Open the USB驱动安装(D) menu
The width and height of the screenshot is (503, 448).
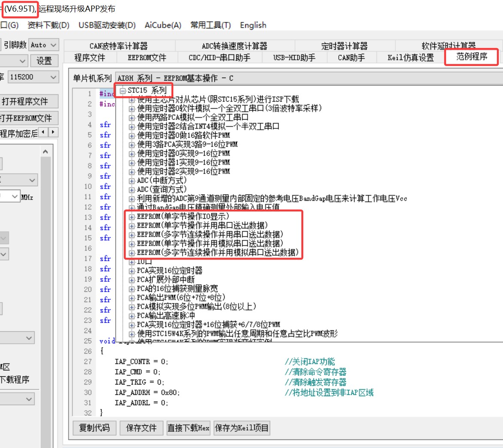107,25
